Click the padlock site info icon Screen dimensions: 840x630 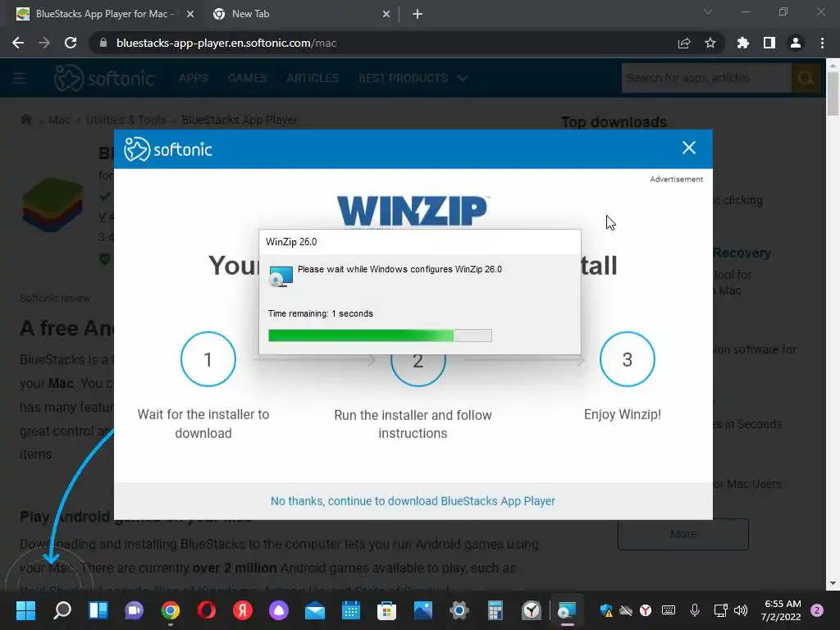[103, 43]
